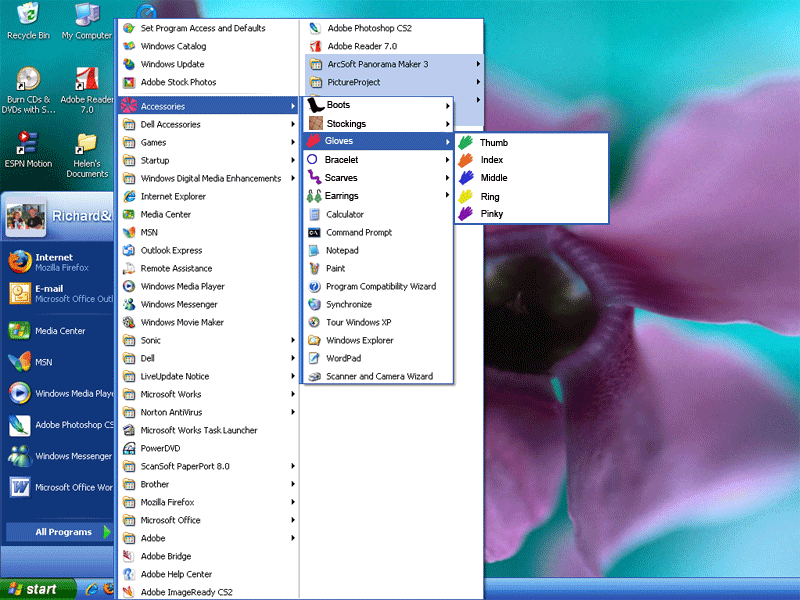Image resolution: width=800 pixels, height=600 pixels.
Task: Expand the Boots submenu arrow
Action: (447, 106)
